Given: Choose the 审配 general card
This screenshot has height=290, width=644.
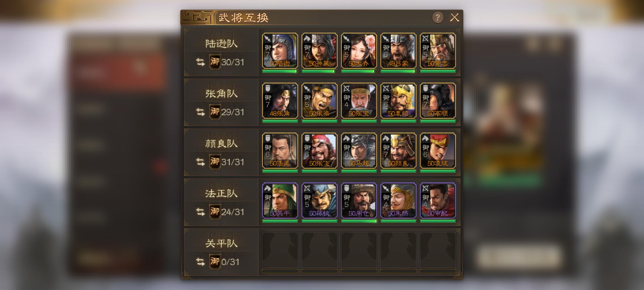Looking at the screenshot, I should (438, 201).
